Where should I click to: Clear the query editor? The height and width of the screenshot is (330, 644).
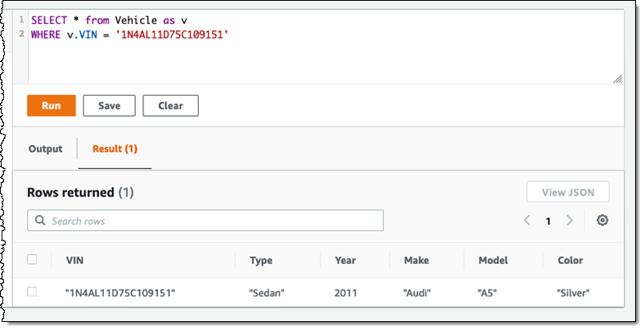point(171,105)
